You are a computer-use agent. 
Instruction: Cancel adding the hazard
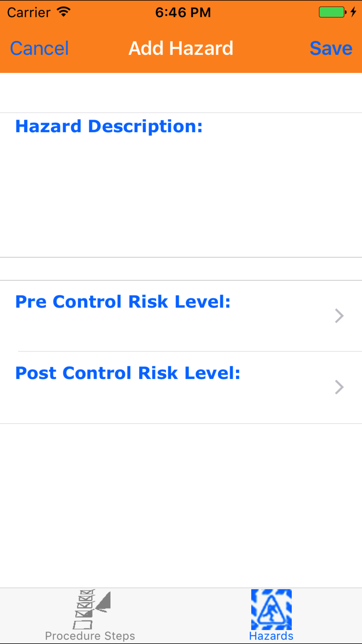pyautogui.click(x=39, y=48)
